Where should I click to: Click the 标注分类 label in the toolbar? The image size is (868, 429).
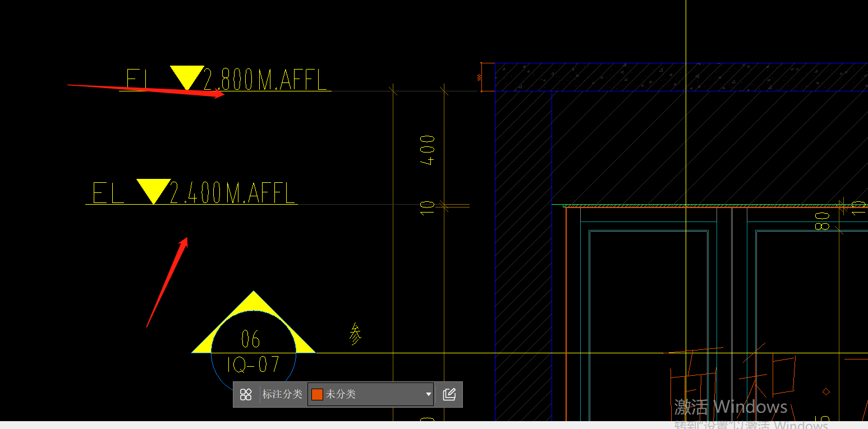(282, 394)
